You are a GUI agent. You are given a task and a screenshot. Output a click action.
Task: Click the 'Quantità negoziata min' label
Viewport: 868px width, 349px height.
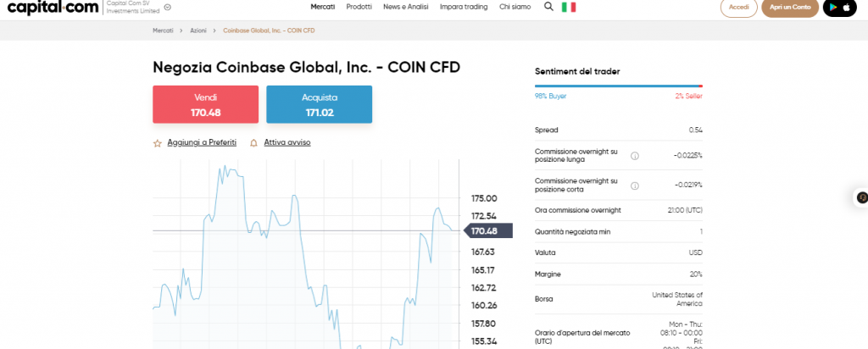pos(573,232)
